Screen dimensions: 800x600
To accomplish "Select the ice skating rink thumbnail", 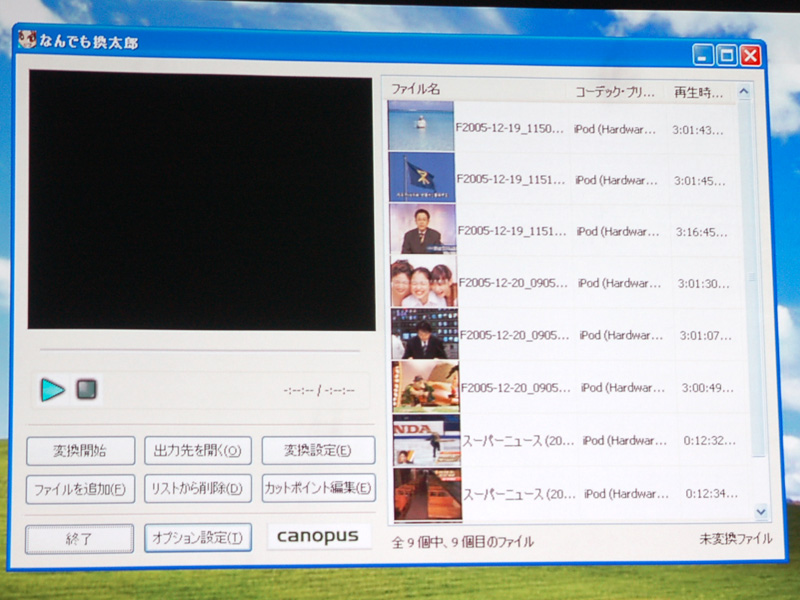I will click(427, 440).
